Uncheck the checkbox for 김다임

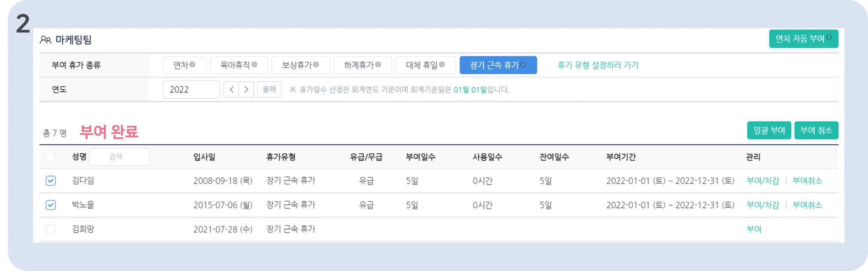pyautogui.click(x=50, y=181)
